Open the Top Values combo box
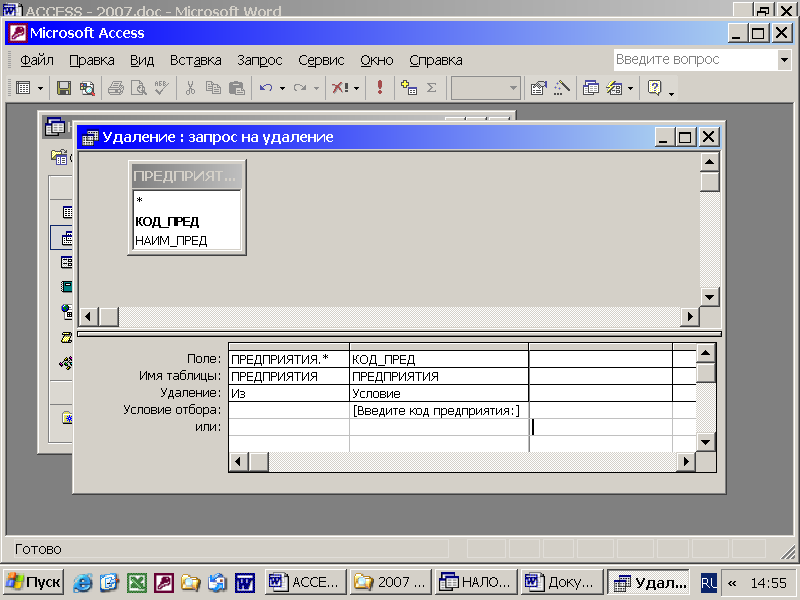Image resolution: width=800 pixels, height=600 pixels. point(485,88)
